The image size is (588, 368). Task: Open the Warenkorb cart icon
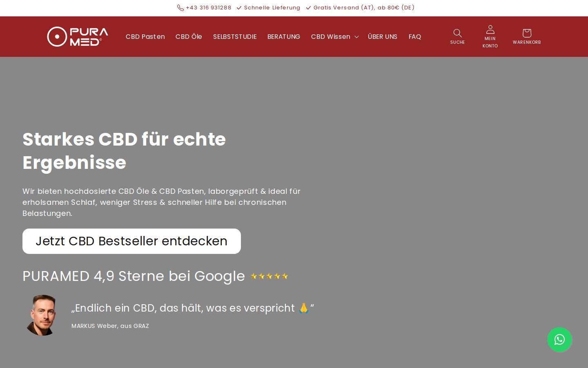tap(527, 33)
